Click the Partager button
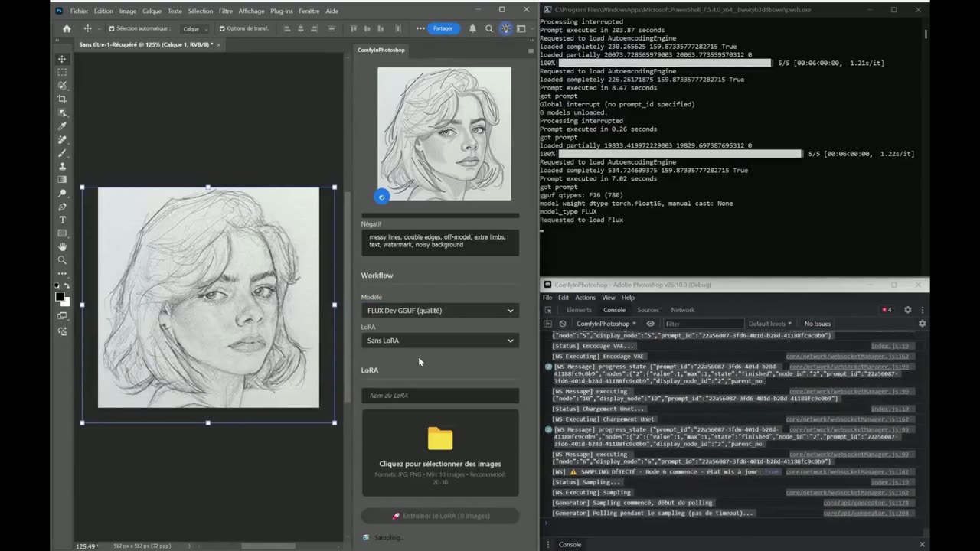The image size is (980, 551). coord(443,28)
